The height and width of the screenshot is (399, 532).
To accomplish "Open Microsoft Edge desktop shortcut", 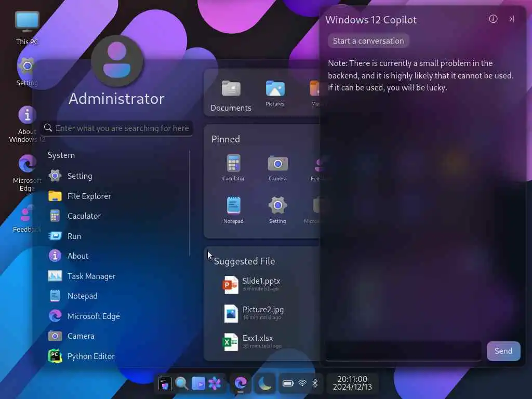I will (27, 173).
